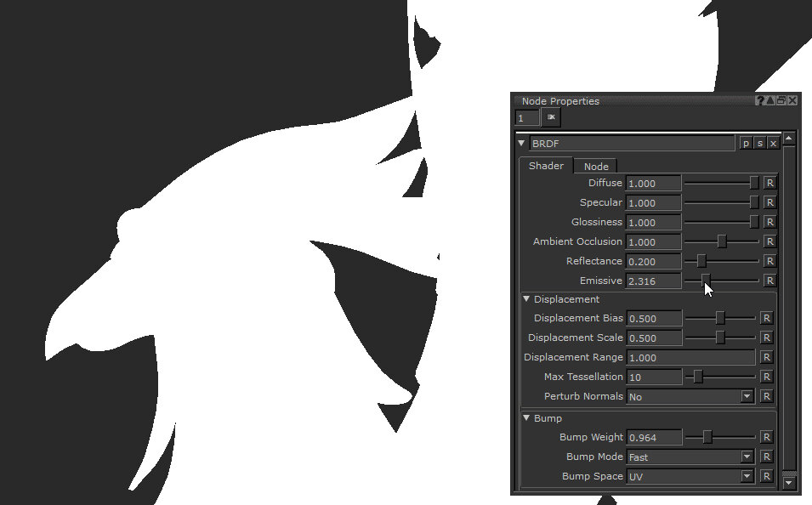Reset Glossiness with the R icon
The width and height of the screenshot is (812, 505).
[768, 222]
